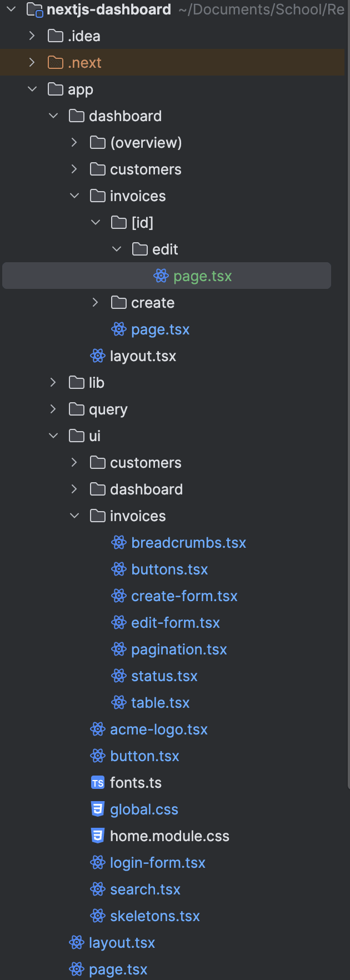The image size is (350, 980).
Task: Collapse the app folder
Action: click(x=32, y=89)
